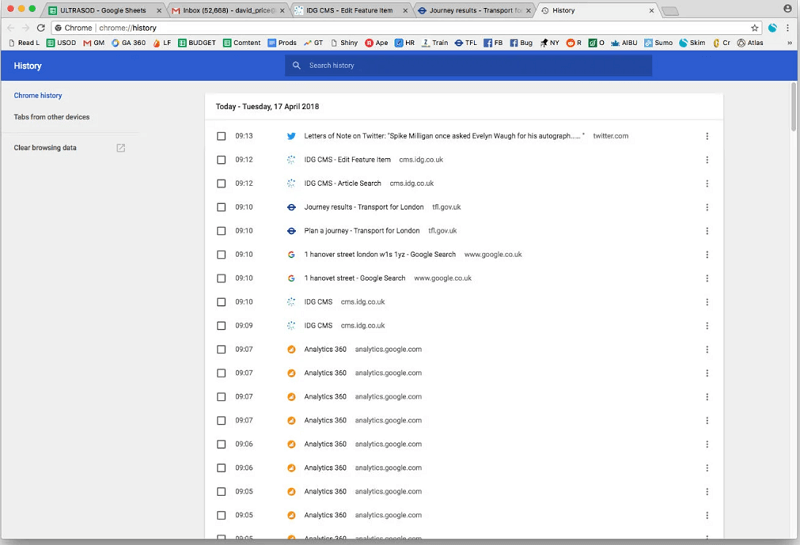Tick the checkbox for Letters of Note on Twitter
The height and width of the screenshot is (545, 800).
[x=221, y=136]
